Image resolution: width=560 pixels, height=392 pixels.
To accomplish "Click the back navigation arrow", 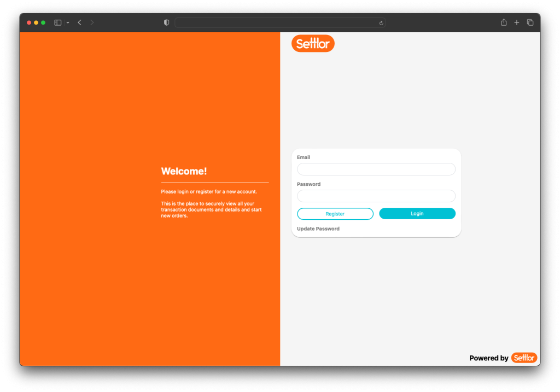I will [79, 22].
